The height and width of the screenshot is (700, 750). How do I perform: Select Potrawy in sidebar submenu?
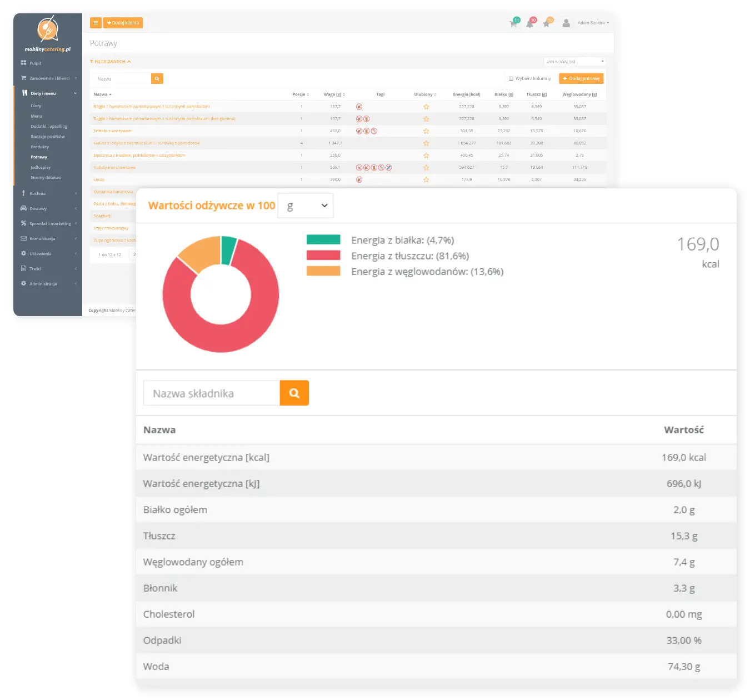click(39, 157)
